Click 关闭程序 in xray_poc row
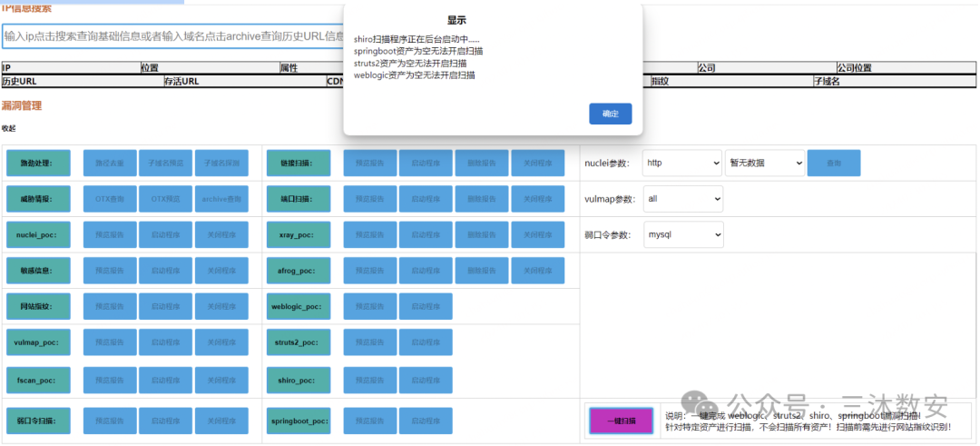This screenshot has width=980, height=446. pos(537,235)
